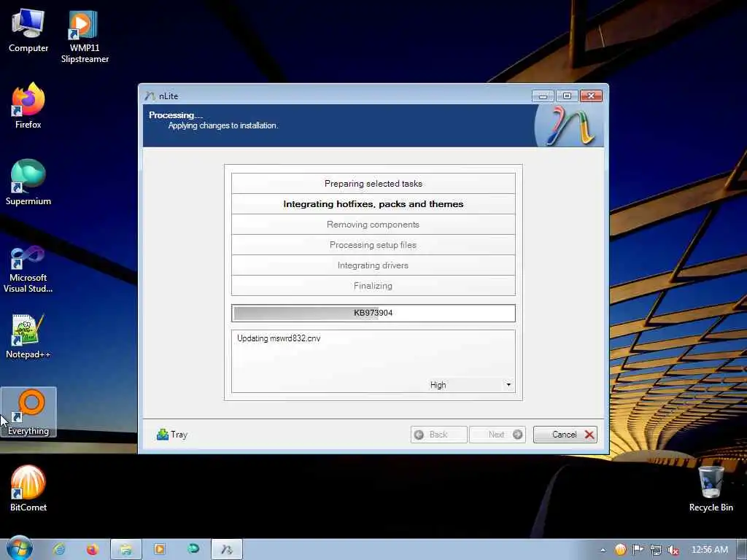Screen dimensions: 747x560
Task: Open the clock showing 12:56 AM
Action: click(709, 550)
